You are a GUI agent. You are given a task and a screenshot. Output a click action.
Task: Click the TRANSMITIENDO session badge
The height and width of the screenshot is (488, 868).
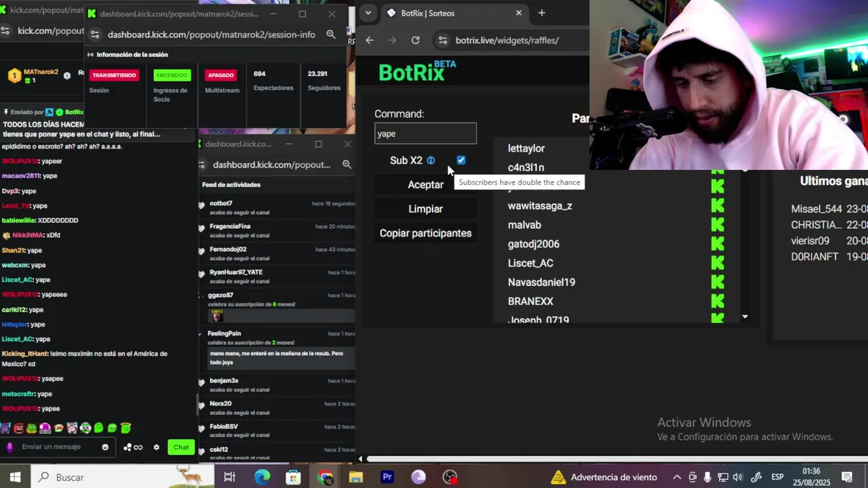[x=114, y=75]
